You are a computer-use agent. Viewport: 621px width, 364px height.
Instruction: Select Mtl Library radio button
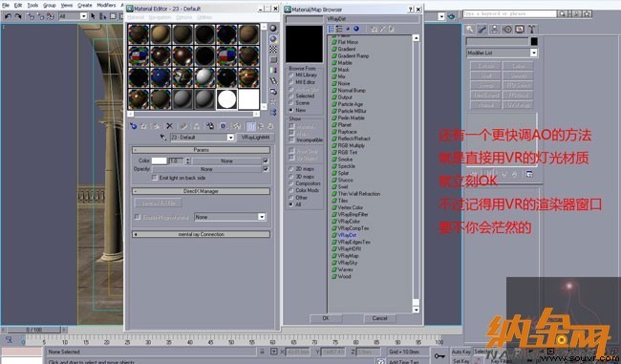291,75
